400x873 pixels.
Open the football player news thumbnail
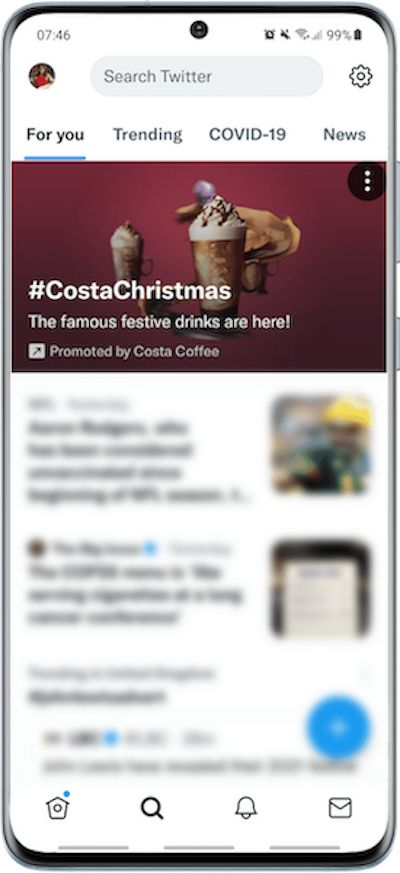321,445
